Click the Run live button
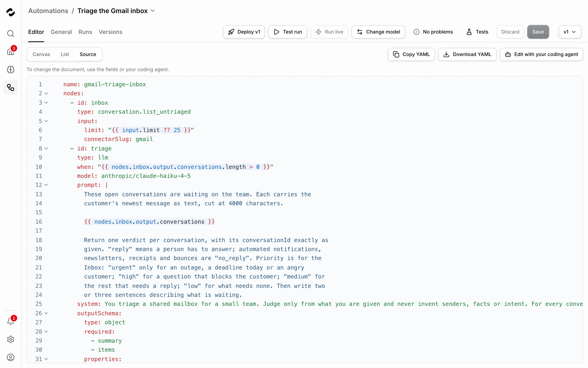The width and height of the screenshot is (588, 368). (329, 32)
